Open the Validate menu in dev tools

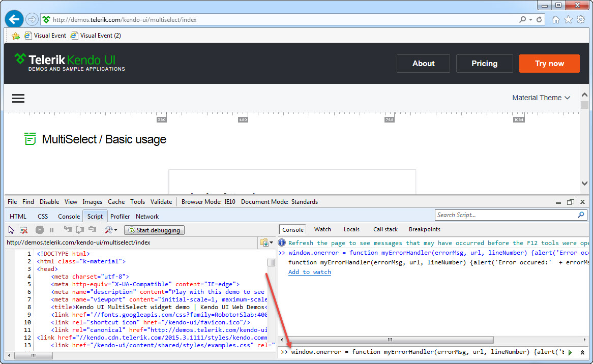click(x=161, y=202)
